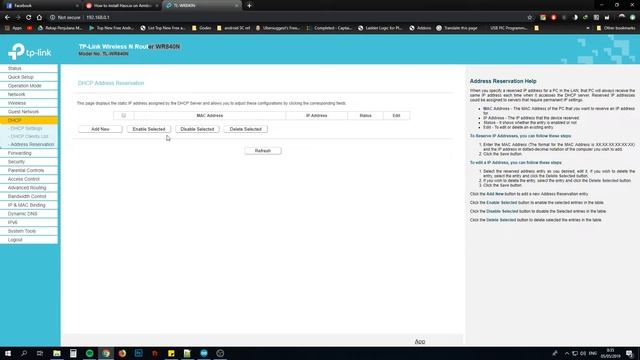Show hidden system tray icons

(x=567, y=353)
